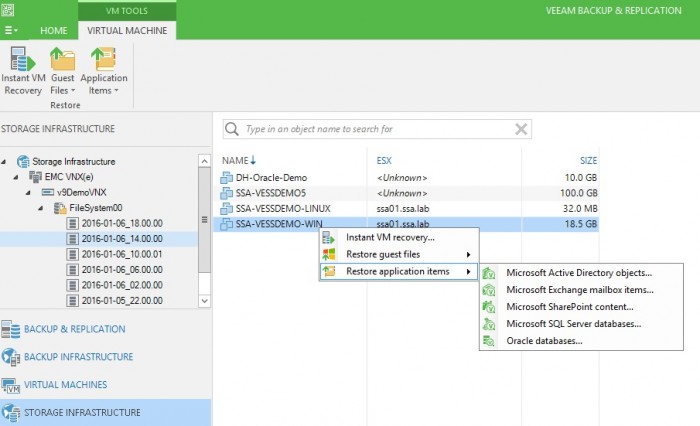Click the tree scrollbar down arrow
This screenshot has width=700, height=426.
tap(204, 301)
